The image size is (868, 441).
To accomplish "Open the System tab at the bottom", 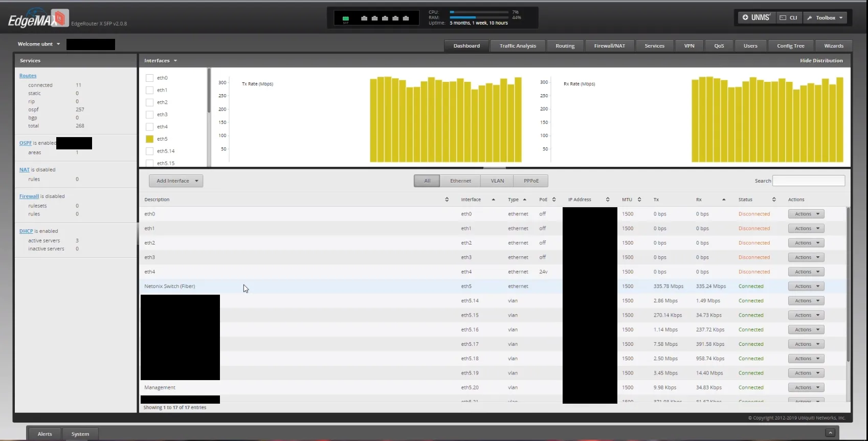I will coord(80,434).
